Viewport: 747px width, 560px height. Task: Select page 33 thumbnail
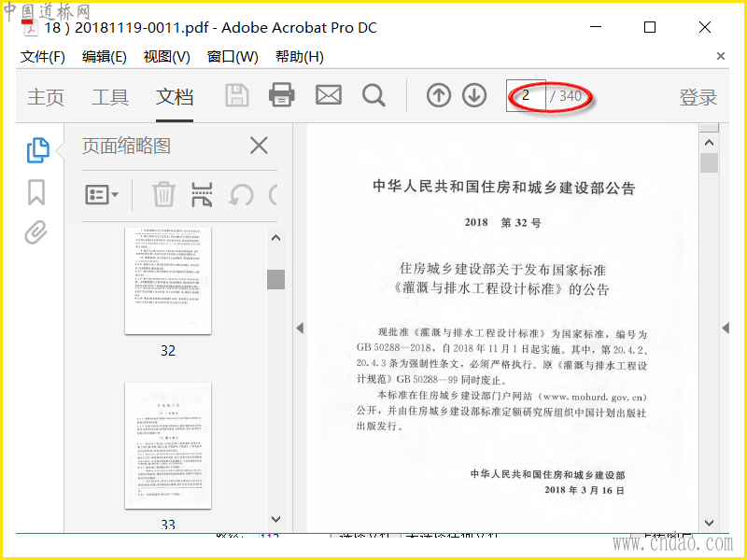coord(168,446)
